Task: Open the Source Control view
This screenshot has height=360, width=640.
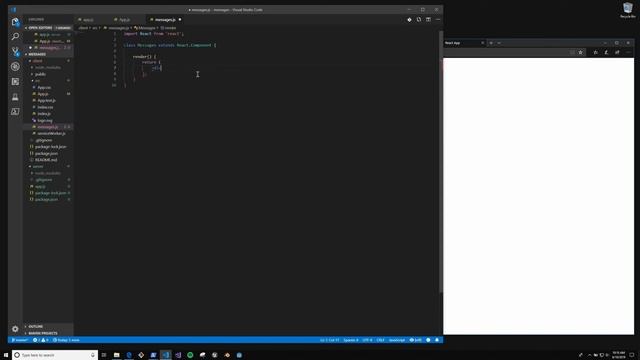Action: (x=15, y=51)
